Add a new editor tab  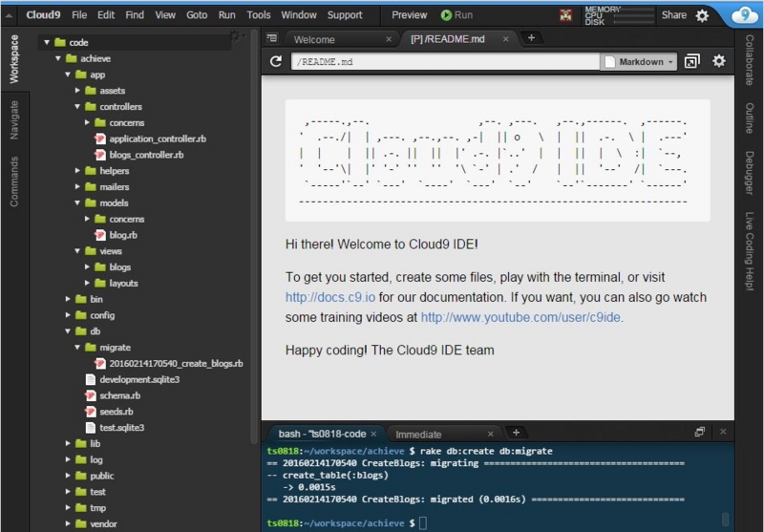point(531,37)
